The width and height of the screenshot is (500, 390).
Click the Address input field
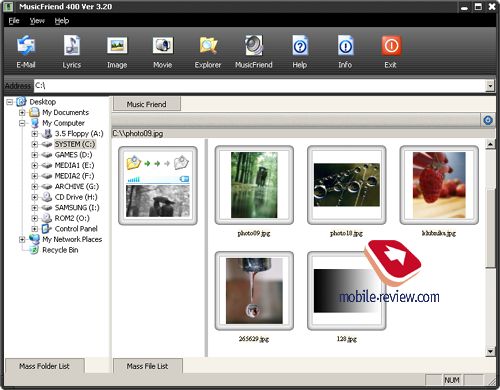[260, 86]
